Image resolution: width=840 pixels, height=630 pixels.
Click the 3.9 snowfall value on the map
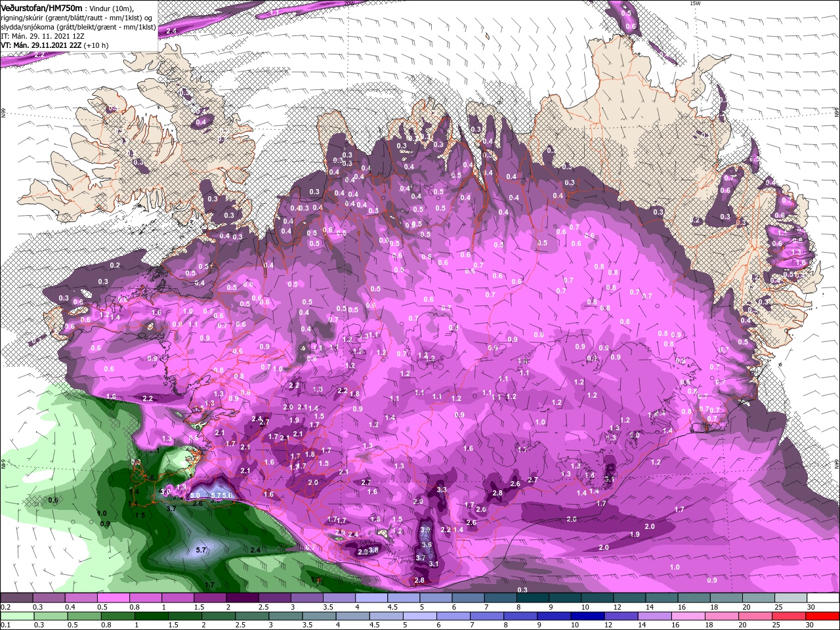(425, 530)
